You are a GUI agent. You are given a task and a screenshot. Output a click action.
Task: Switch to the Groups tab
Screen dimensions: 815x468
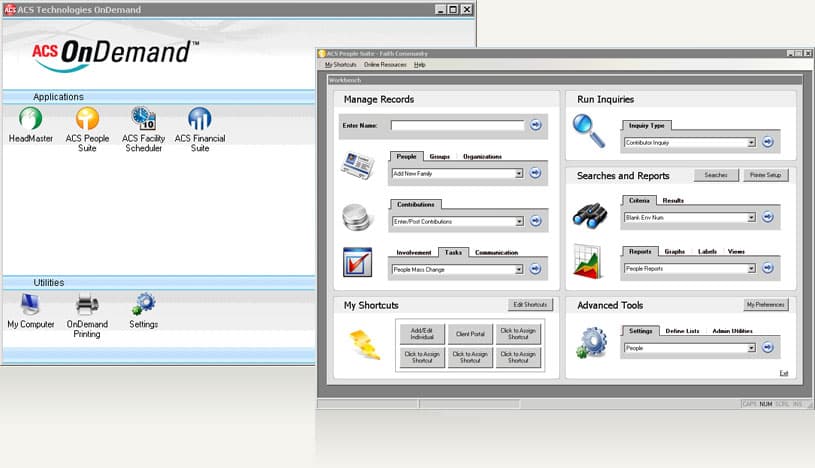click(439, 157)
